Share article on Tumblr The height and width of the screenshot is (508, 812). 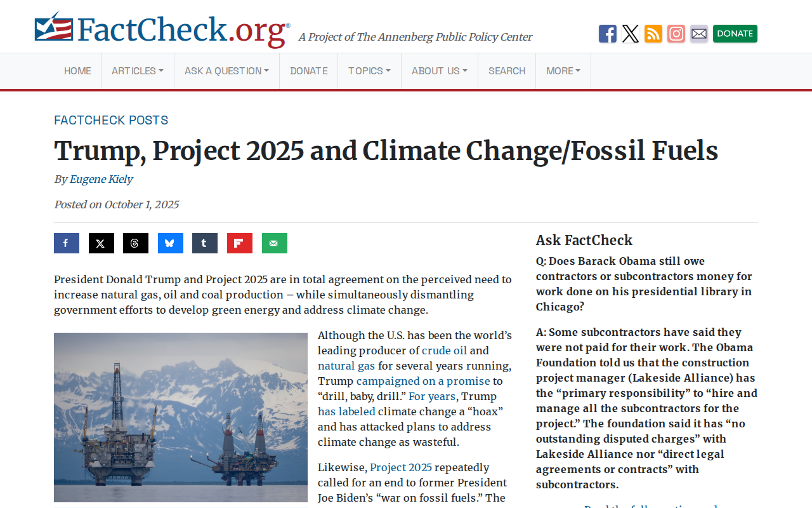[205, 243]
